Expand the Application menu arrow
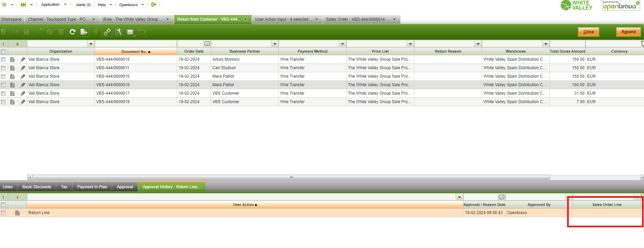 click(65, 5)
